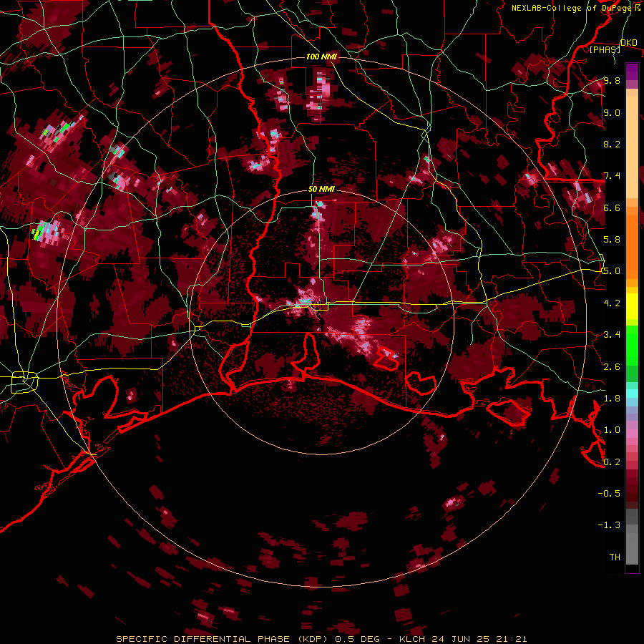Click the 9.8 scale value
The width and height of the screenshot is (644, 644).
point(612,80)
